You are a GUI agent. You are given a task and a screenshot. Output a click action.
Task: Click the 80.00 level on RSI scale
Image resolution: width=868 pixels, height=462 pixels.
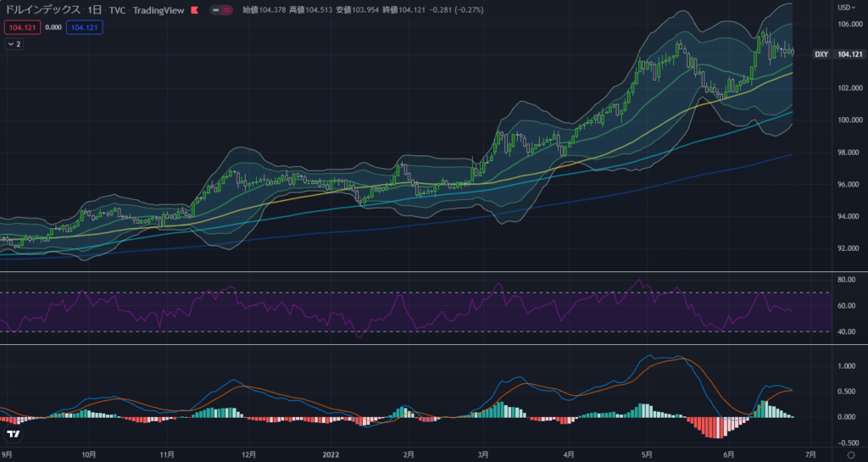[x=847, y=279]
